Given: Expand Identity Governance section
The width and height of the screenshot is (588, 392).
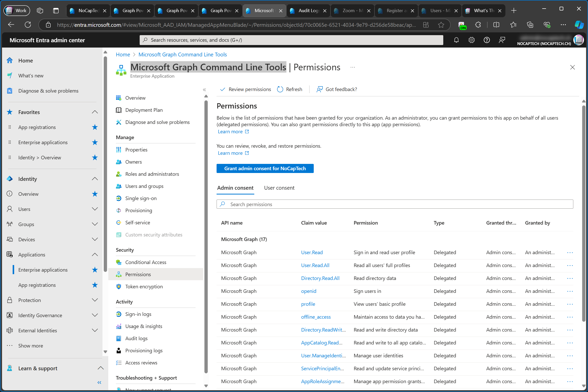Looking at the screenshot, I should (95, 315).
